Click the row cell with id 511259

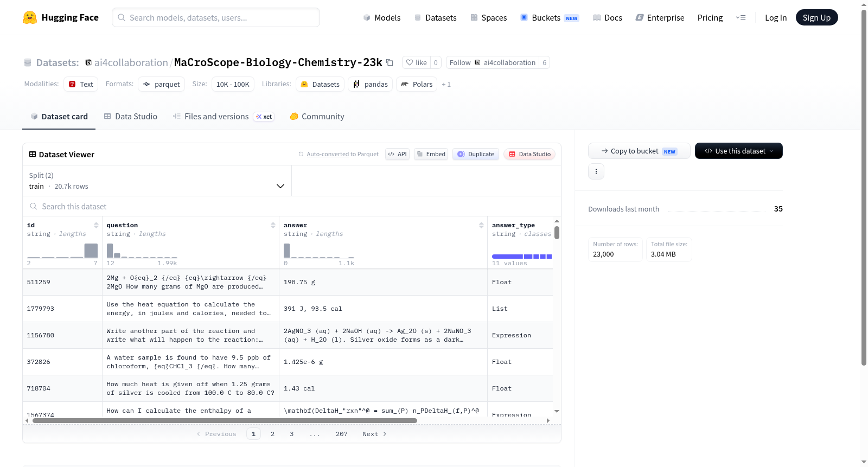pyautogui.click(x=62, y=282)
